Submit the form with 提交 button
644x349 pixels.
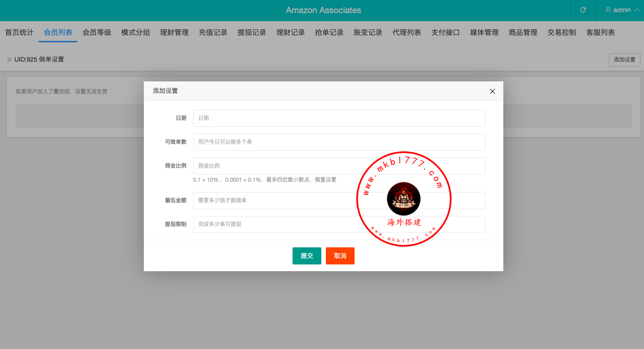point(307,256)
